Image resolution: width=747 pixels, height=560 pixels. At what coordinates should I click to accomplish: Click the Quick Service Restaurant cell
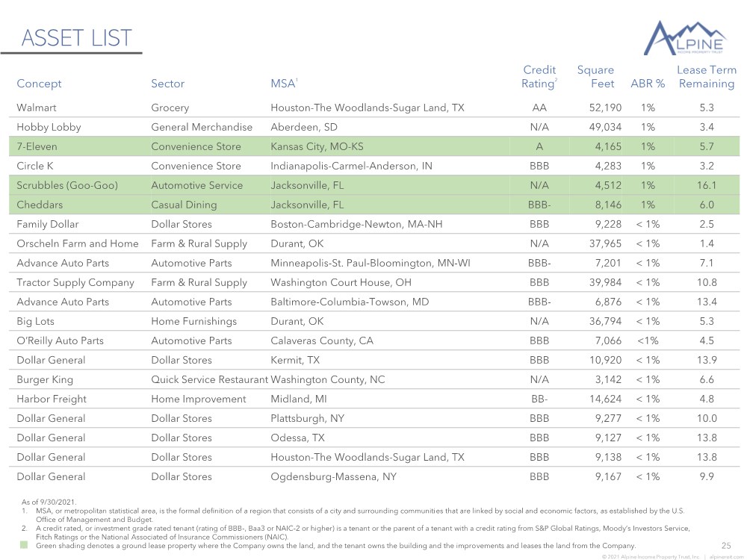pos(210,380)
